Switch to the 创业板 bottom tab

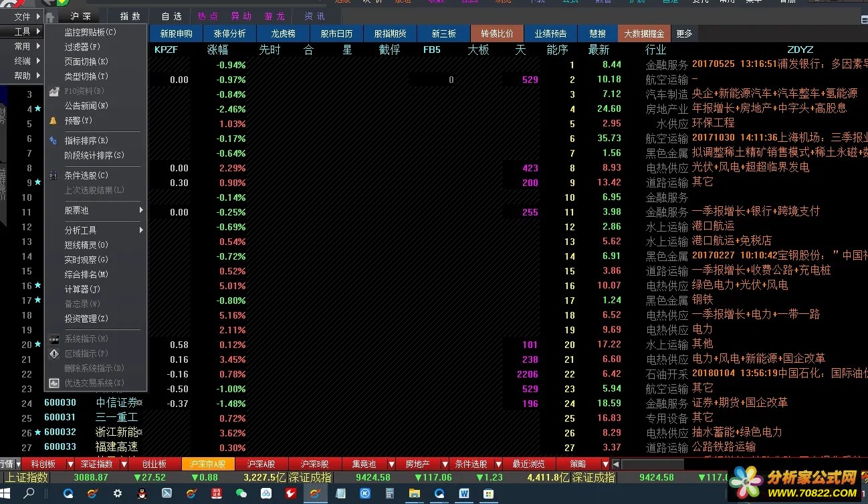pos(154,464)
